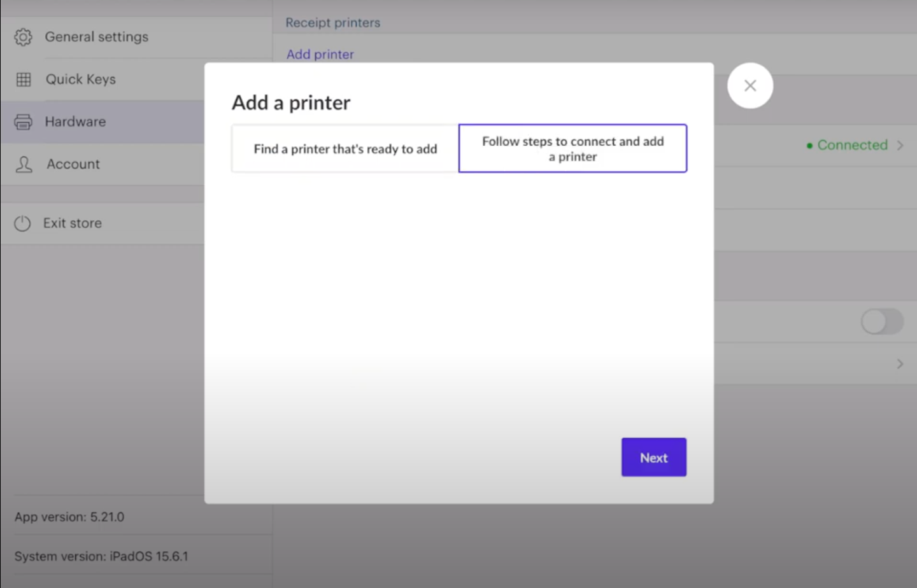The height and width of the screenshot is (588, 917).
Task: Toggle the switch on the right side
Action: [x=881, y=321]
